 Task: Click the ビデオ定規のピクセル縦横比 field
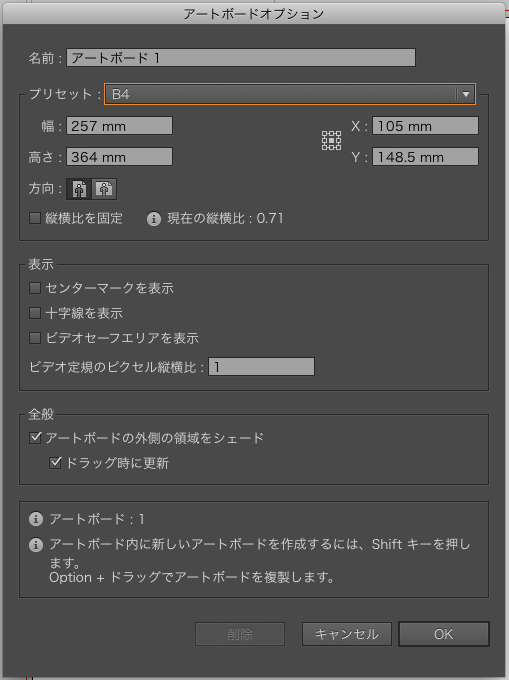click(261, 367)
